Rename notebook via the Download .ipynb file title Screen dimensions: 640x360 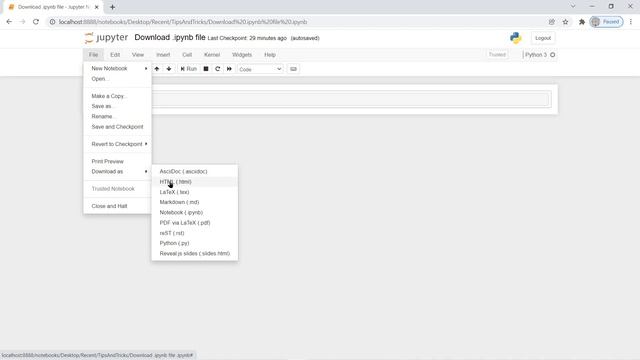click(170, 38)
